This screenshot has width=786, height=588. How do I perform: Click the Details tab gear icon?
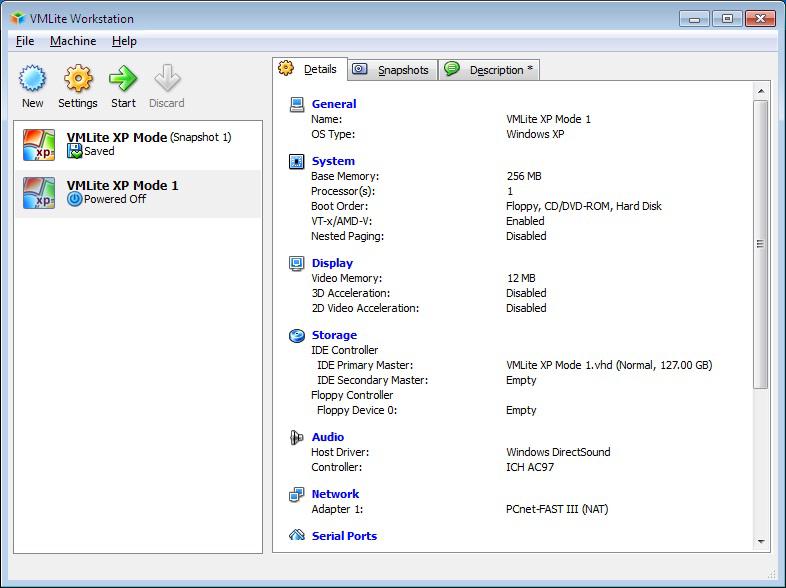(286, 68)
